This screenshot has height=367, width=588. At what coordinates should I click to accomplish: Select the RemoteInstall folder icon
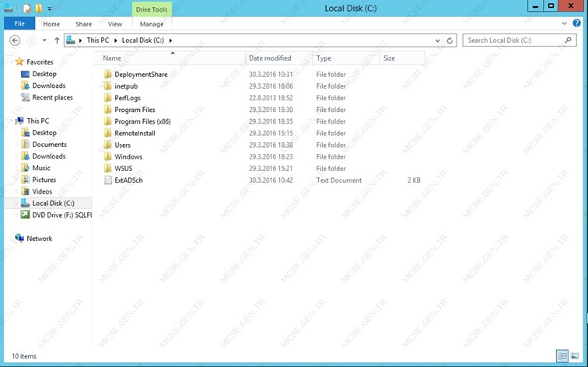(107, 133)
